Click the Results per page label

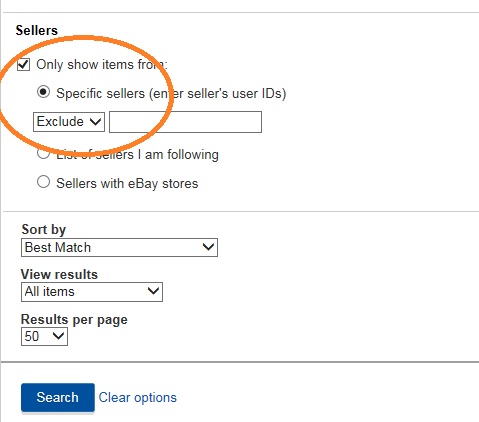(74, 319)
